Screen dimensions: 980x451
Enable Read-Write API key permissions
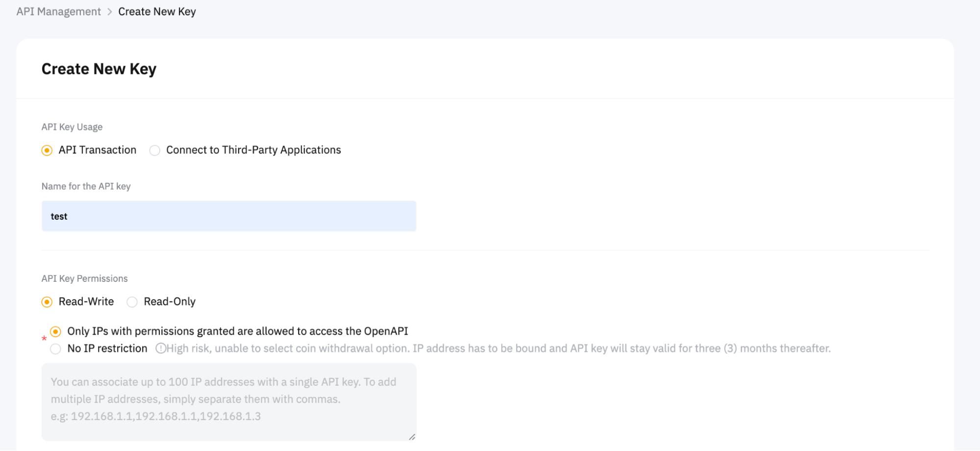(47, 302)
